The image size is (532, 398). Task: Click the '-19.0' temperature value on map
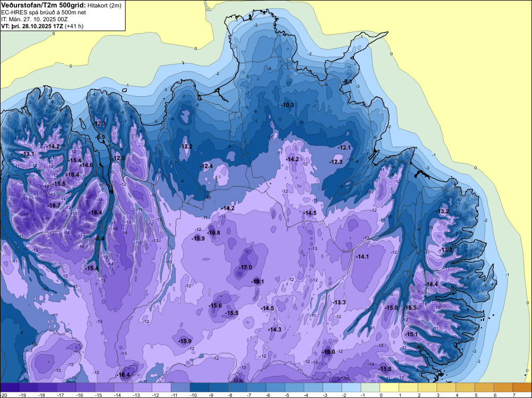[x=328, y=352]
